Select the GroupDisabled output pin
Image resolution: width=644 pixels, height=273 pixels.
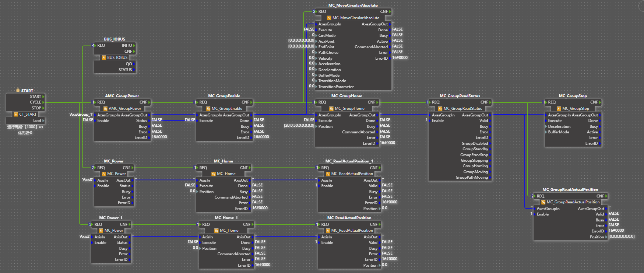coord(477,144)
